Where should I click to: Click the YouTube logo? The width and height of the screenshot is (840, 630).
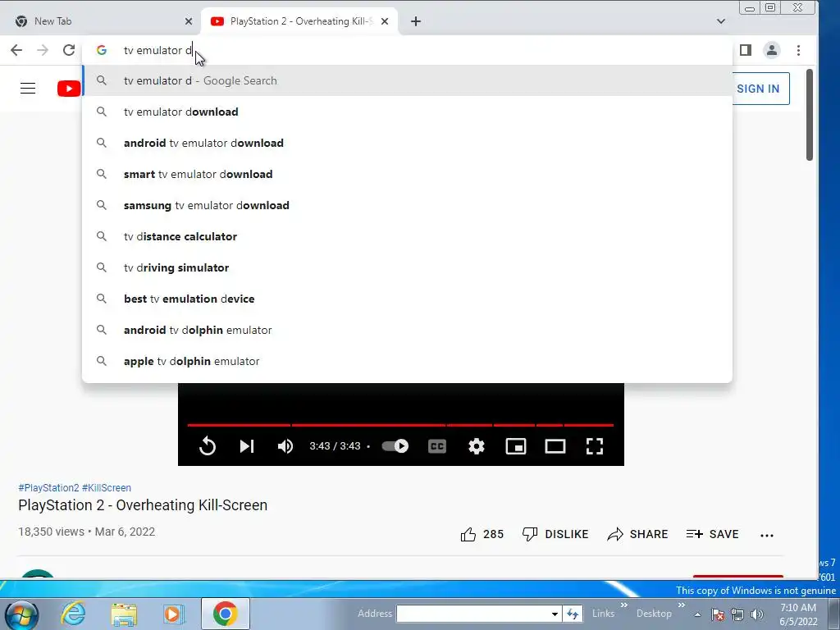[x=69, y=89]
